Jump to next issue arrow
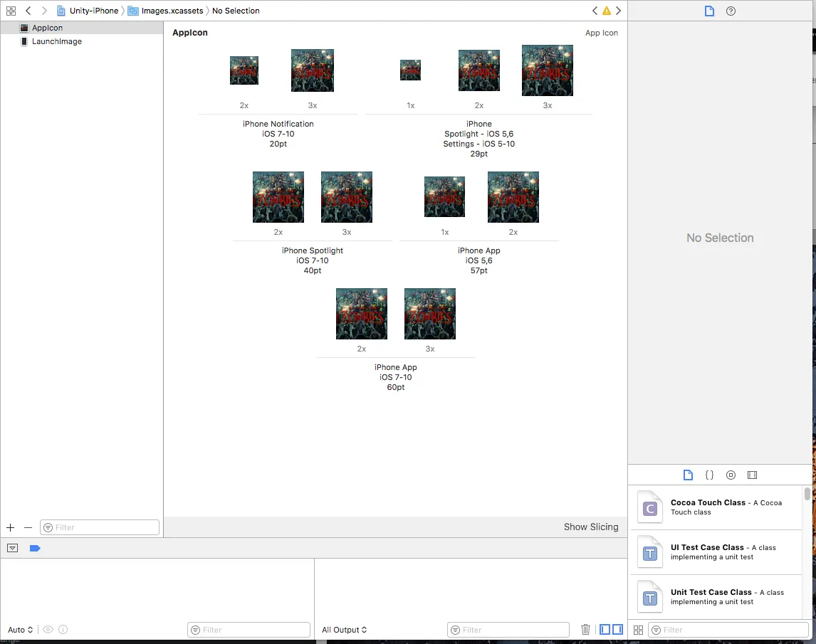This screenshot has height=644, width=816. pyautogui.click(x=618, y=11)
